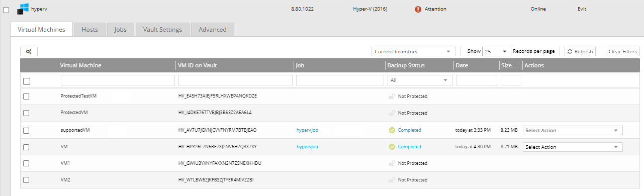644x196 pixels.
Task: Open hypervJob link in supportedVM row
Action: 307,130
